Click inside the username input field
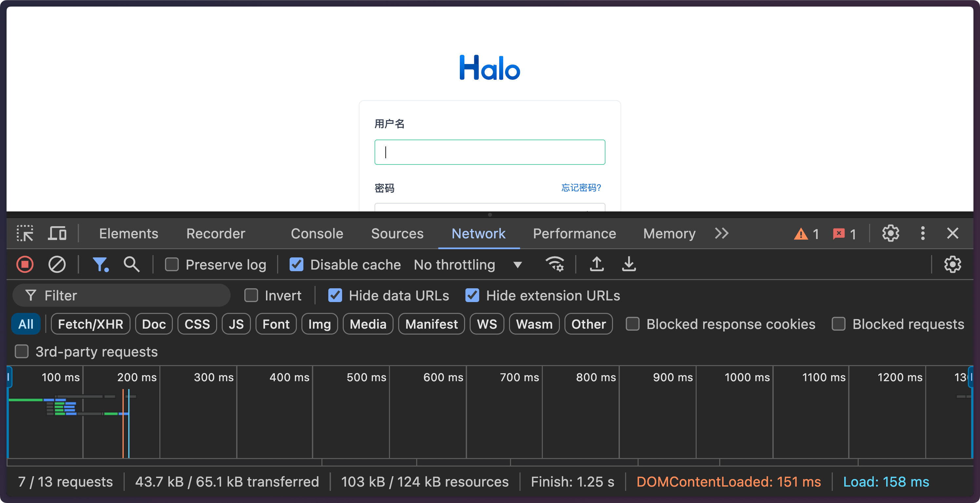980x503 pixels. click(x=489, y=152)
